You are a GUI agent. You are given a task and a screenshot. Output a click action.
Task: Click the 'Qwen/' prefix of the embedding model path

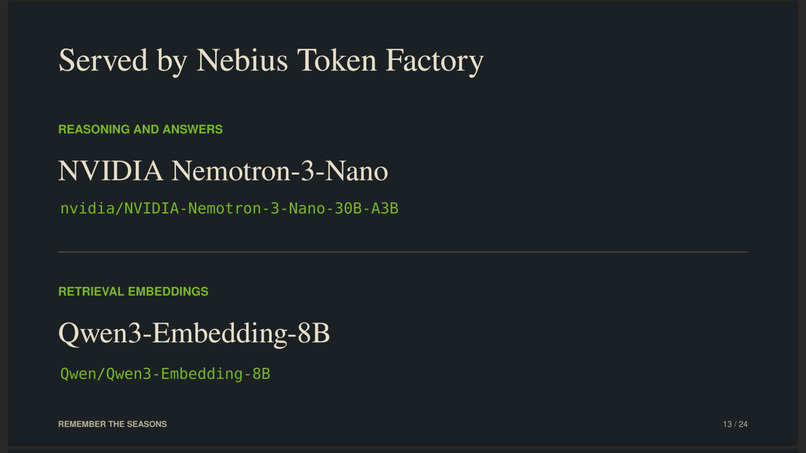click(83, 374)
